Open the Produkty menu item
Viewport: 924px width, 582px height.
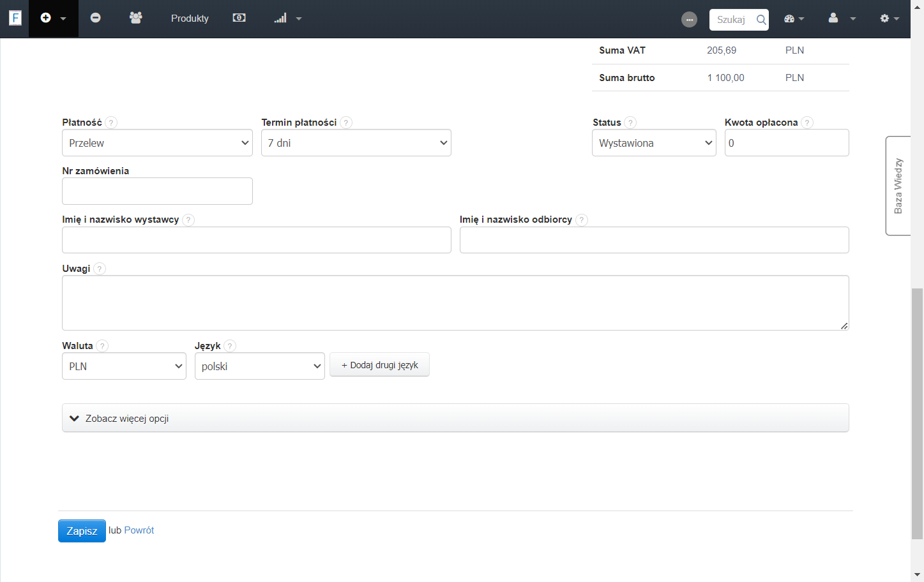pos(190,19)
